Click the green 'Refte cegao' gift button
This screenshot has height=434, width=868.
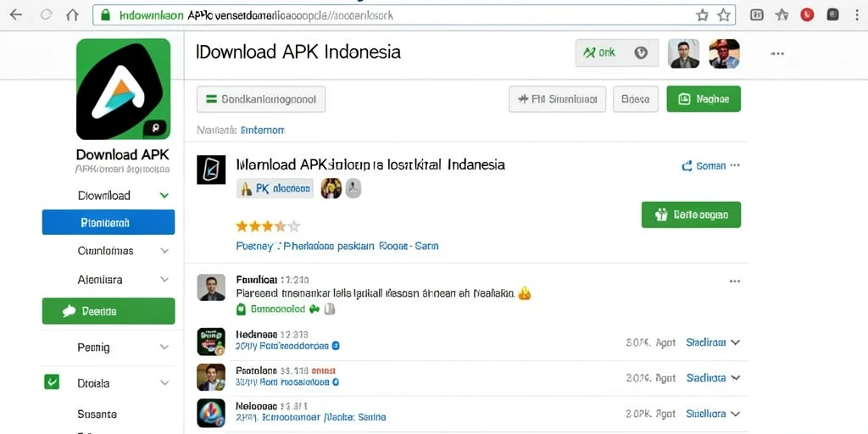(x=691, y=214)
